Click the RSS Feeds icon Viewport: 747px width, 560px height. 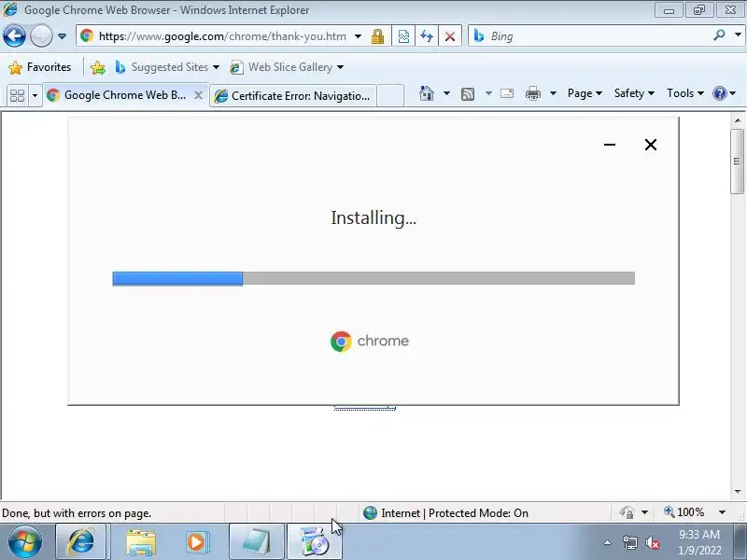pos(468,94)
